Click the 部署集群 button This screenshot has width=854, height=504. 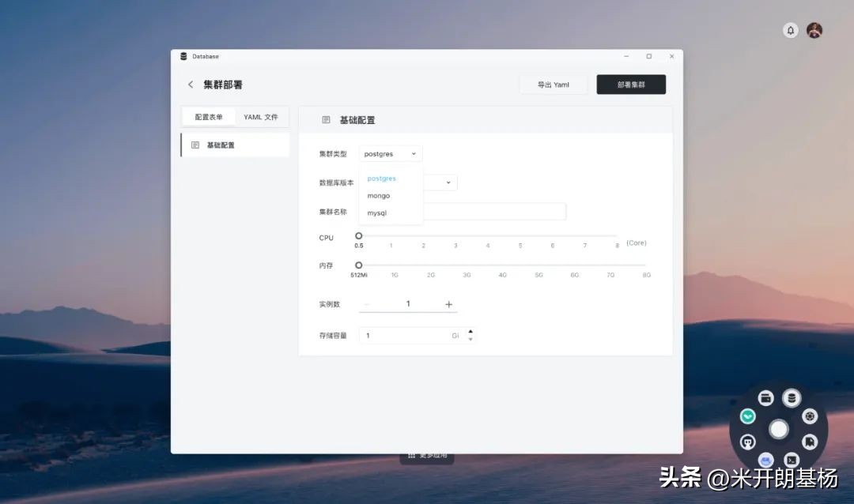pos(631,84)
